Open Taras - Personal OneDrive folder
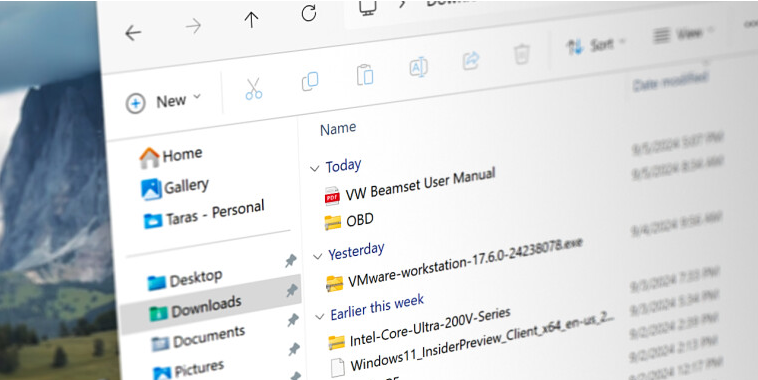The width and height of the screenshot is (758, 380). pos(204,215)
